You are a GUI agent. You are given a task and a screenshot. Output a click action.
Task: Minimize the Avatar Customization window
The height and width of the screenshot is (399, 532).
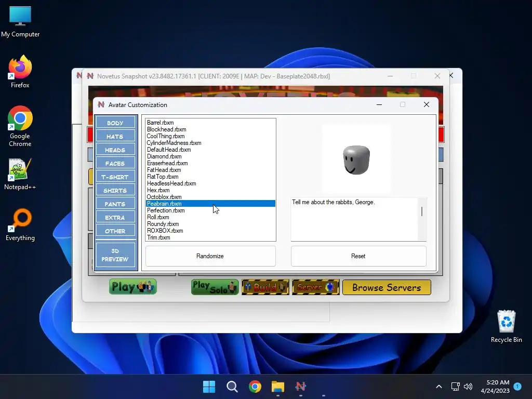point(379,104)
